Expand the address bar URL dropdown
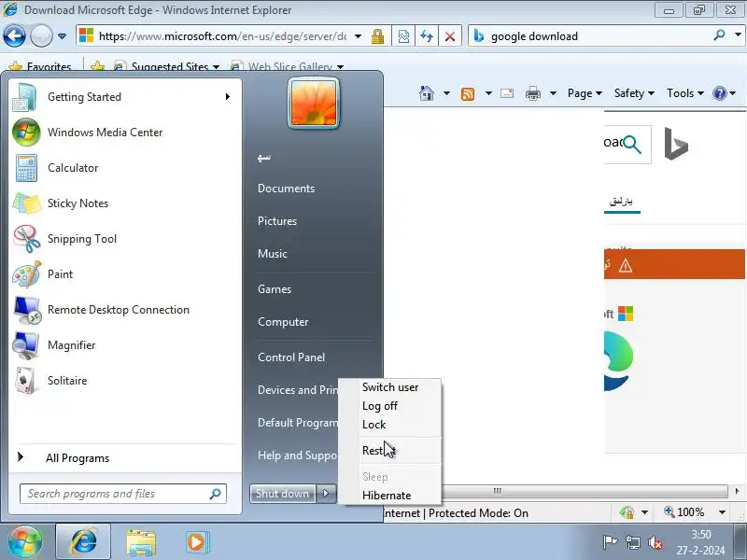The height and width of the screenshot is (560, 747). click(358, 36)
